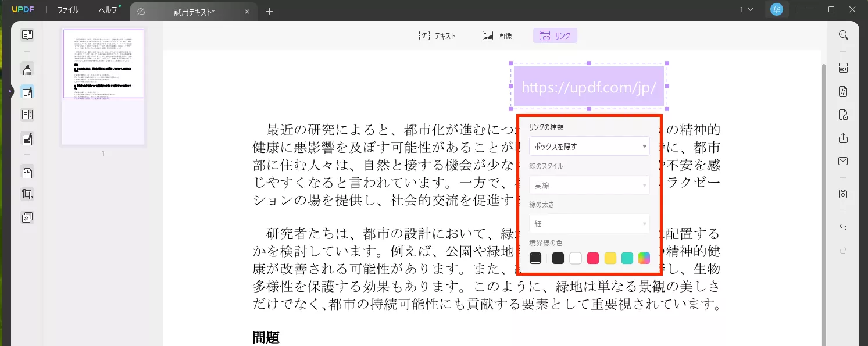Open the Search magnifier in right panel

click(x=844, y=35)
